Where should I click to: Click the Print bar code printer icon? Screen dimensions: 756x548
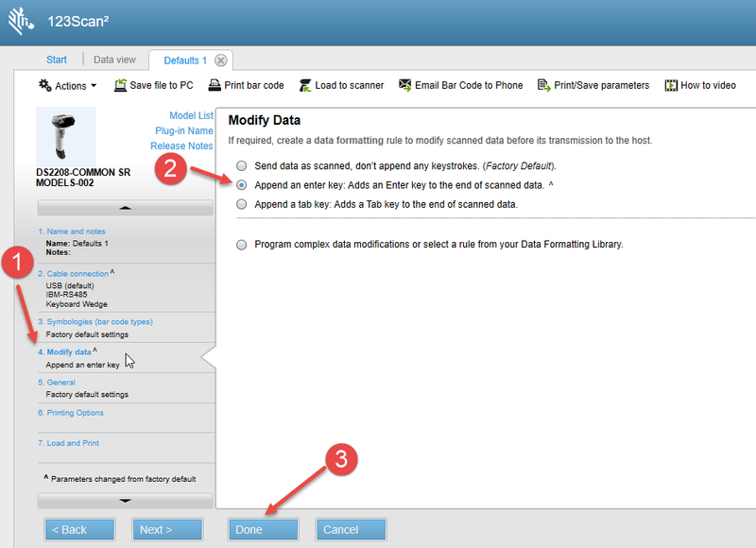[215, 85]
